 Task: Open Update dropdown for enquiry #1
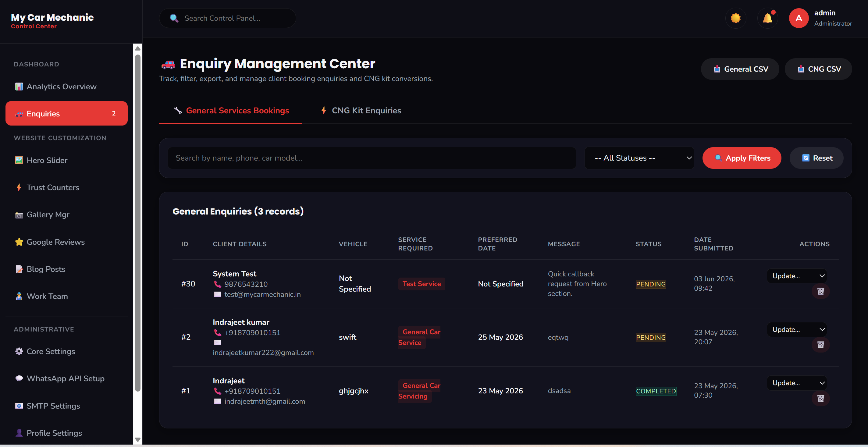797,383
